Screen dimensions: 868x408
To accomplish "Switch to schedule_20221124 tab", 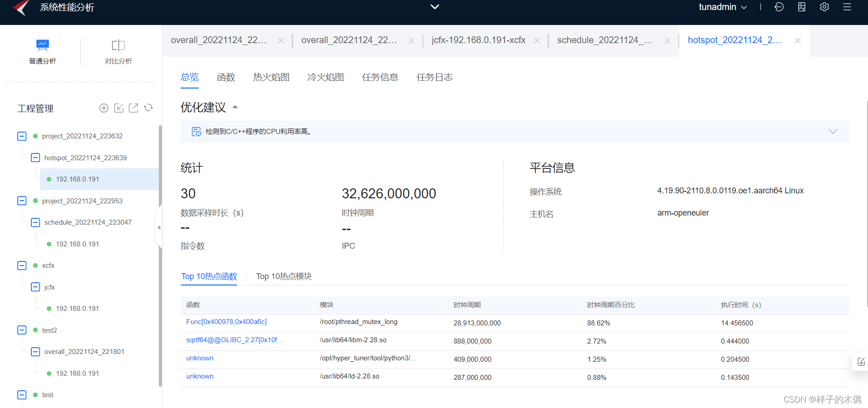I will pos(605,40).
